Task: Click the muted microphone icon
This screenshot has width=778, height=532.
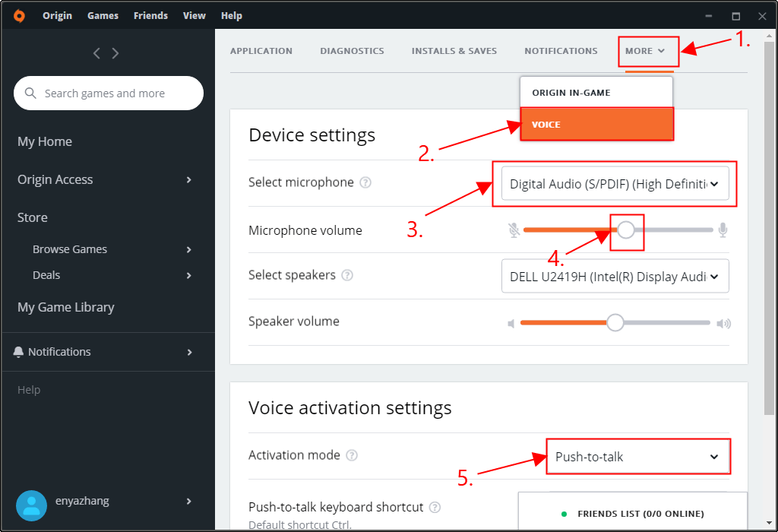Action: tap(514, 230)
